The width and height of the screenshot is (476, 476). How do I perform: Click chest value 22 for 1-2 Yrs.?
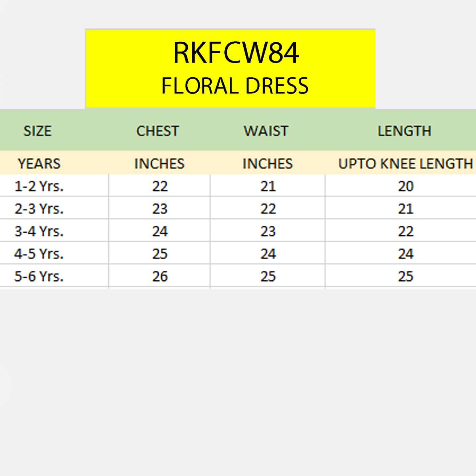[160, 186]
